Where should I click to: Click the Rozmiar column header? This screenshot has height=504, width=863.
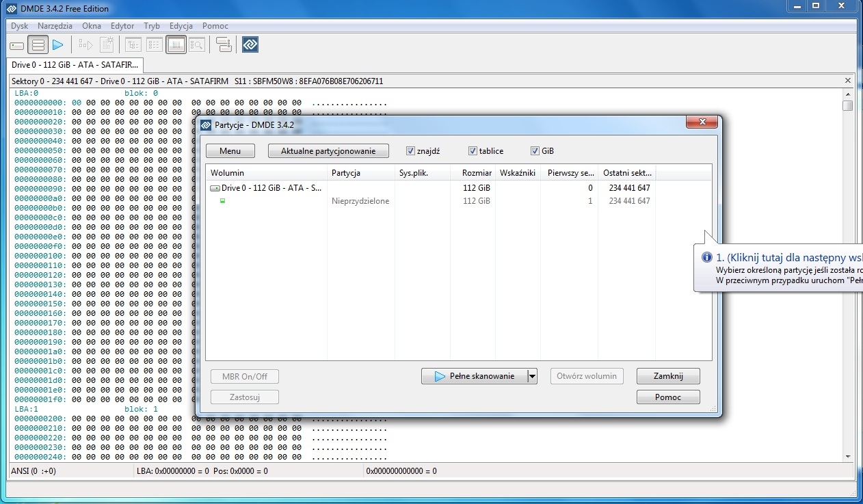click(473, 173)
